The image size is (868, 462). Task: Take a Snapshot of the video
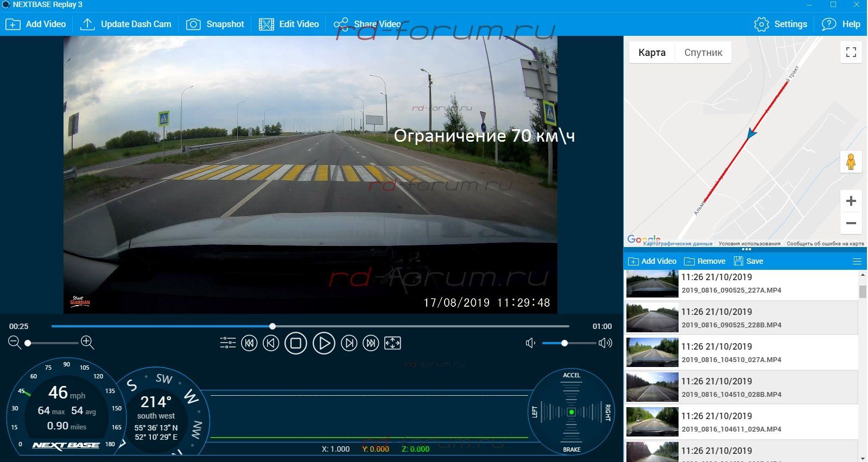coord(215,24)
